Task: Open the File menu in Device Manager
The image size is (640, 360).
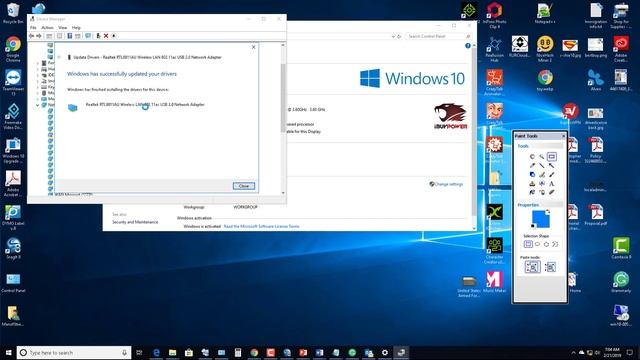Action: (33, 27)
